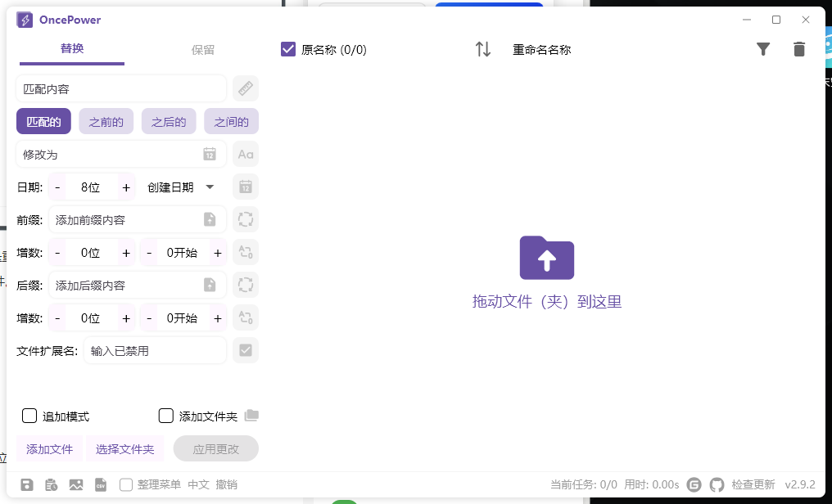Click the regex match icon beside 匹配内容 field
The width and height of the screenshot is (832, 504).
(245, 88)
